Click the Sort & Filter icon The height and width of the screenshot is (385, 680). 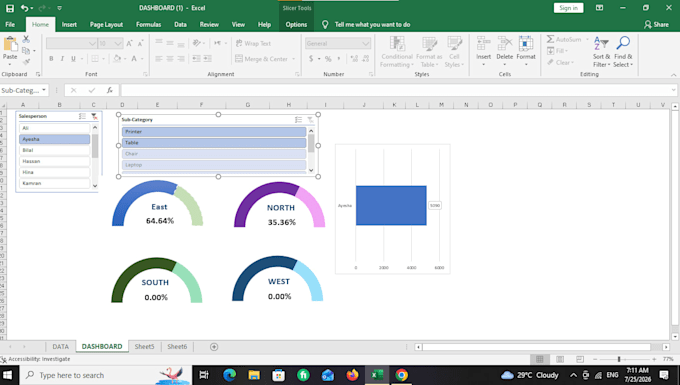coord(602,44)
